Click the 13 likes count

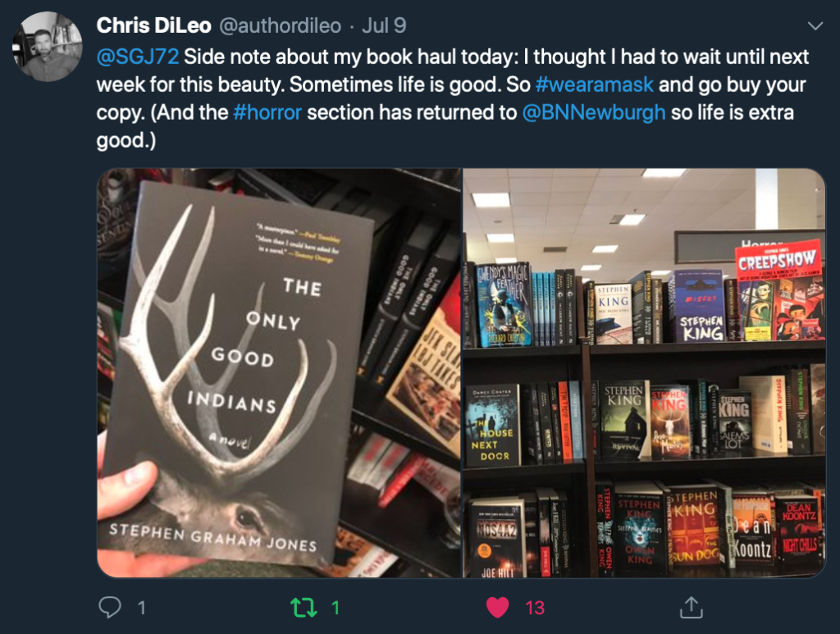535,608
